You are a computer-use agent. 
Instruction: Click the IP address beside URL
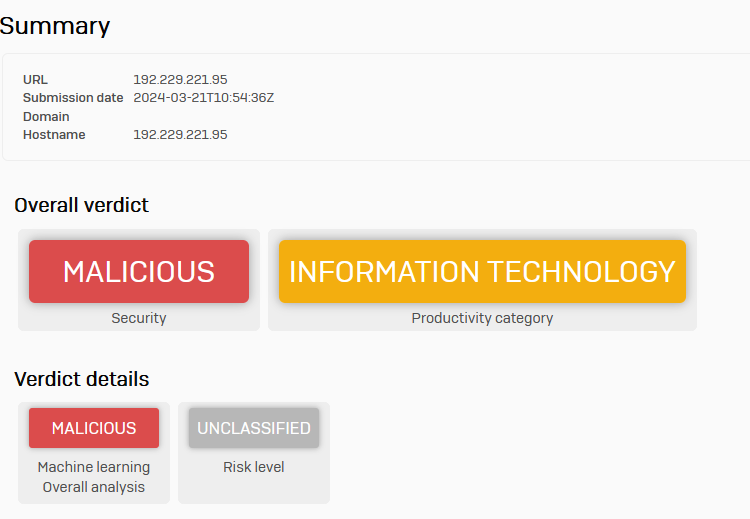point(180,79)
